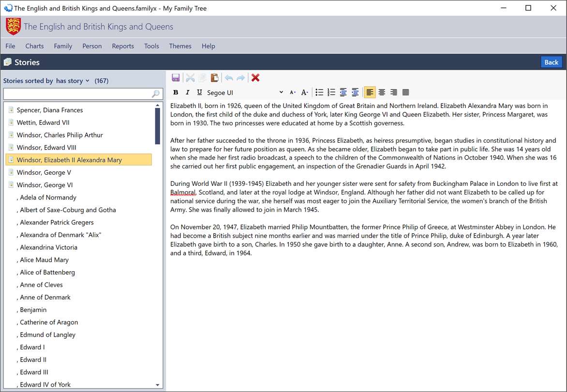The image size is (567, 392).
Task: Click the royal arms crest logo
Action: [x=13, y=27]
